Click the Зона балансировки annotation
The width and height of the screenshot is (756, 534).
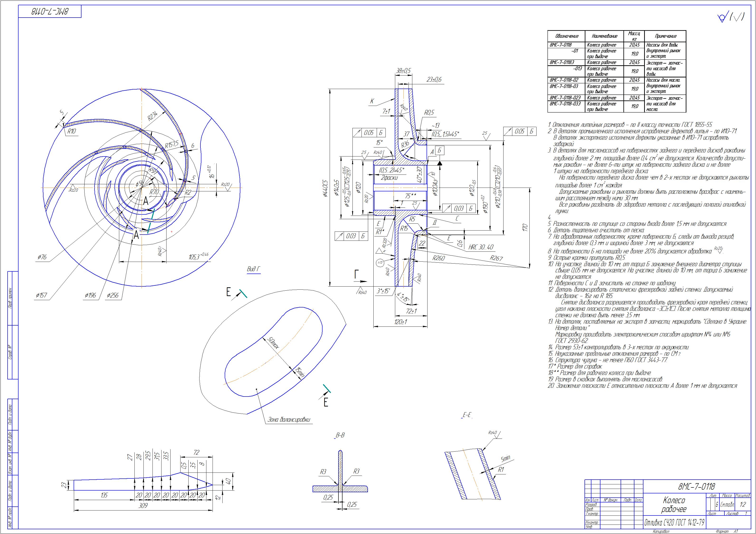click(x=289, y=419)
